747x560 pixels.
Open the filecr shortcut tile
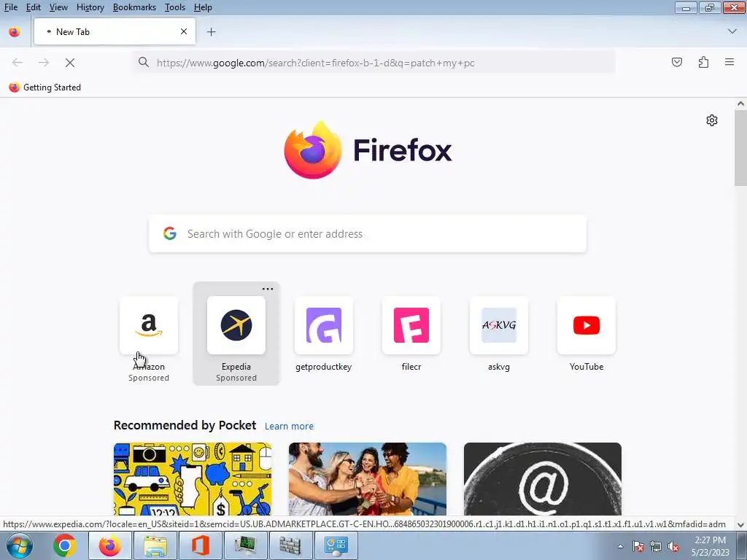pyautogui.click(x=411, y=333)
